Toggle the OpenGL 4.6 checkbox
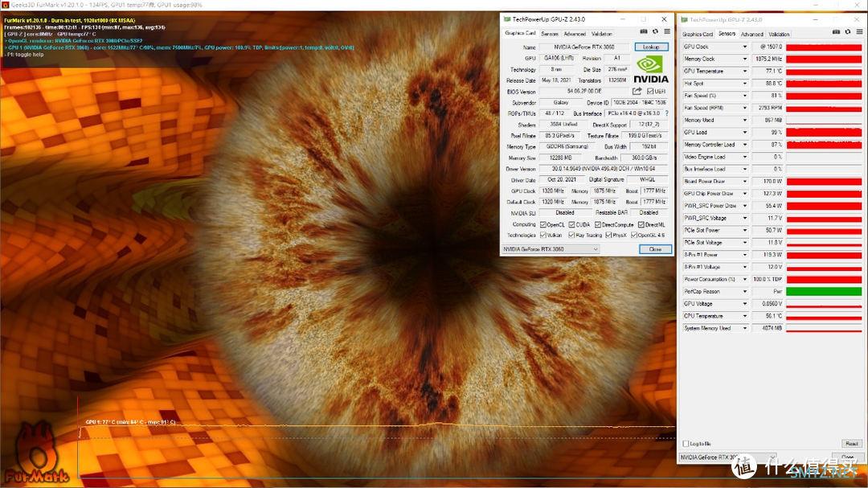This screenshot has height=488, width=868. pyautogui.click(x=634, y=236)
